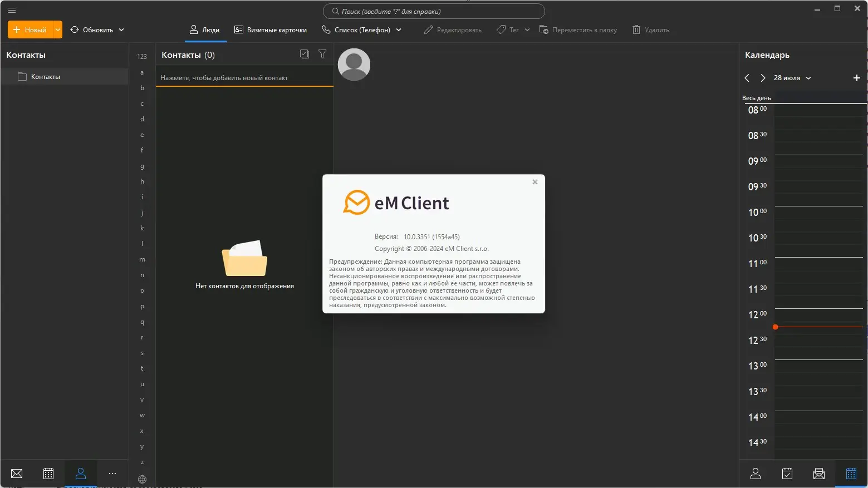Maximize the eM Client window
Viewport: 868px width, 488px height.
pyautogui.click(x=837, y=9)
